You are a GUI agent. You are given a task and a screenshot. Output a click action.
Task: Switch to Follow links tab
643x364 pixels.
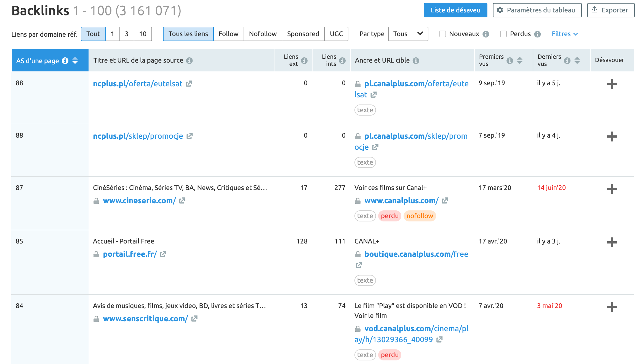[229, 34]
